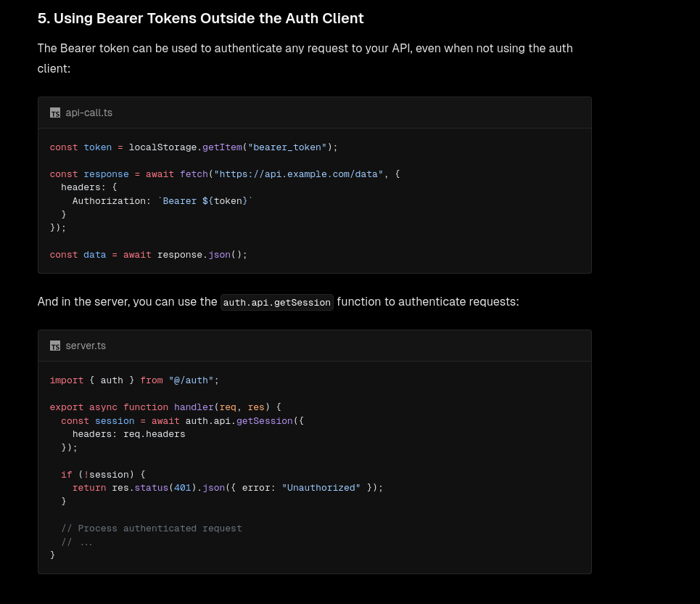Open the section 5 Bearer Tokens heading link

pos(200,18)
